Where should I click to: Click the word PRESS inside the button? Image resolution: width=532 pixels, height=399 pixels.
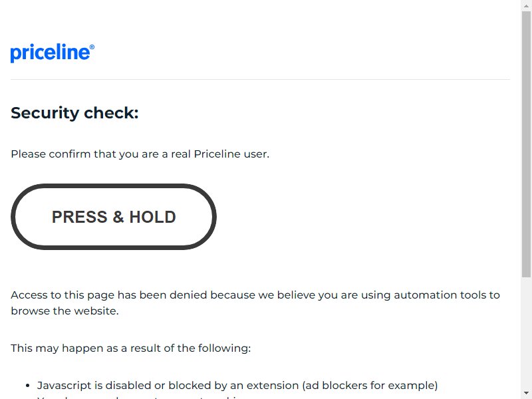pos(79,217)
